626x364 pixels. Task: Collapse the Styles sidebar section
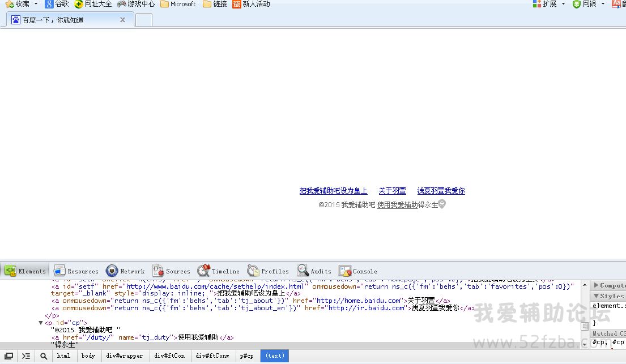[x=597, y=296]
